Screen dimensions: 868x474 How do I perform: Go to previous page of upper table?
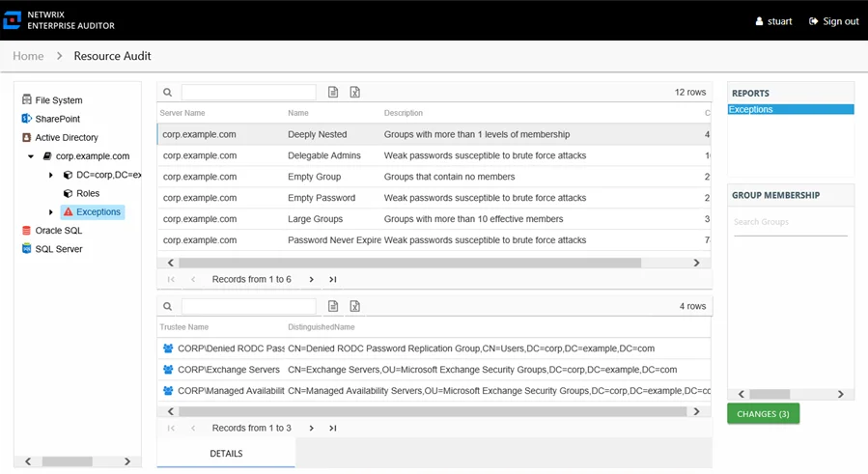[193, 280]
